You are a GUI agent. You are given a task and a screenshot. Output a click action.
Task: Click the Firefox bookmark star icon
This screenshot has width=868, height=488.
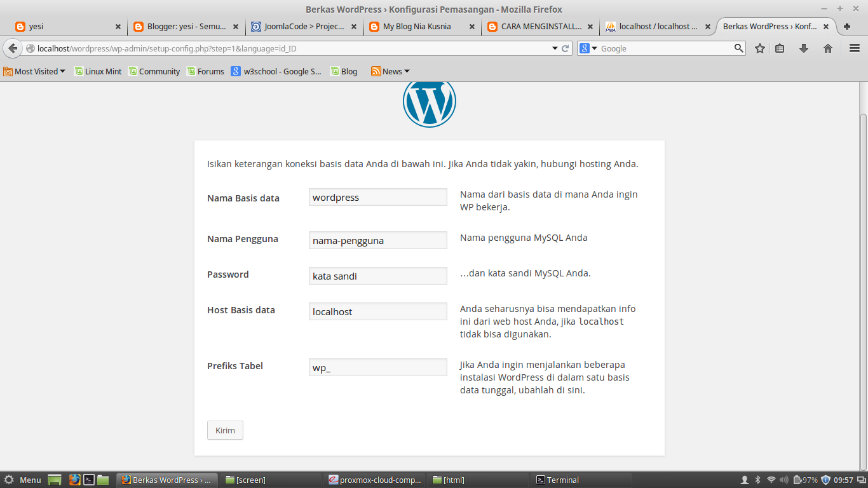(760, 48)
